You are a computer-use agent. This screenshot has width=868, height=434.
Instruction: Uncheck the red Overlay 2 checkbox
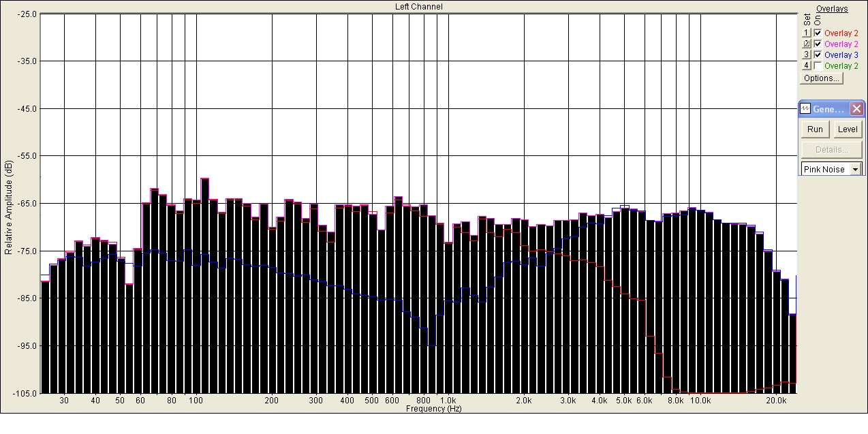pyautogui.click(x=818, y=33)
